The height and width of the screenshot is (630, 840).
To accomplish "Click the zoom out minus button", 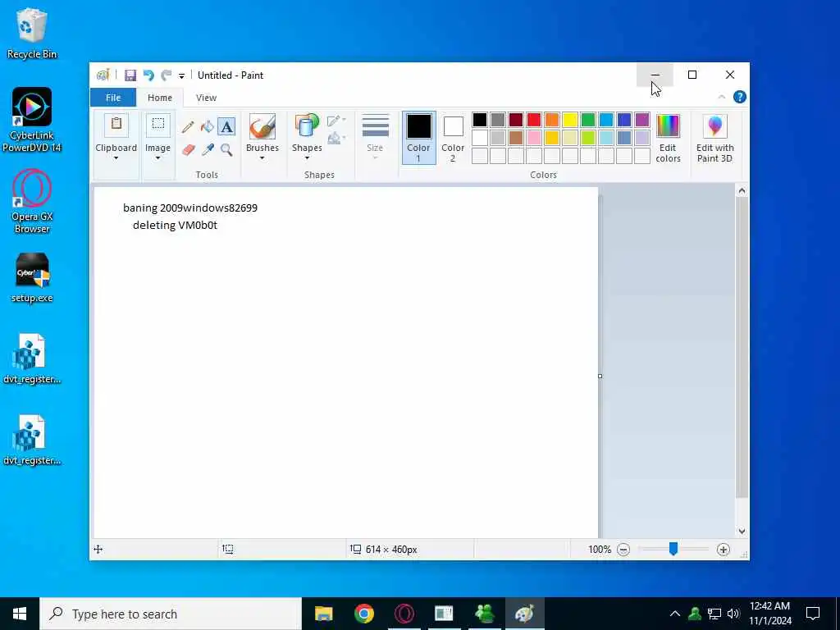I will click(x=623, y=549).
